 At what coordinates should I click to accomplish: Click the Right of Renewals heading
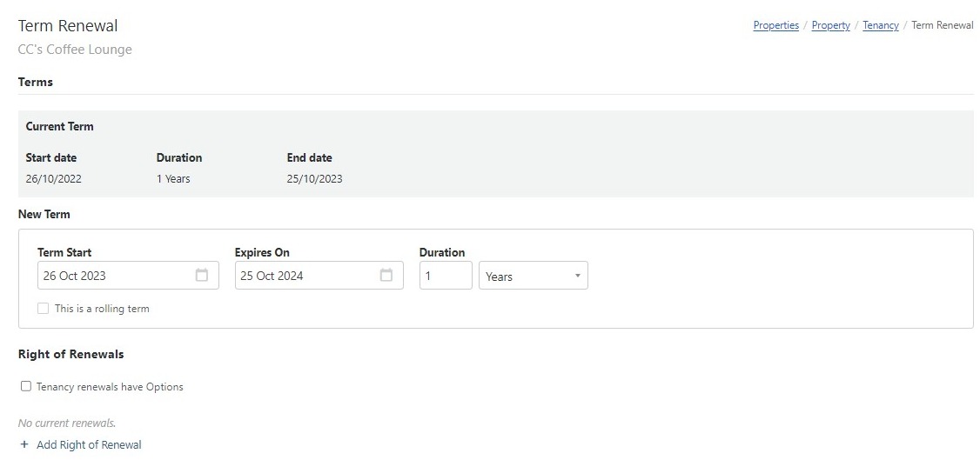tap(70, 354)
